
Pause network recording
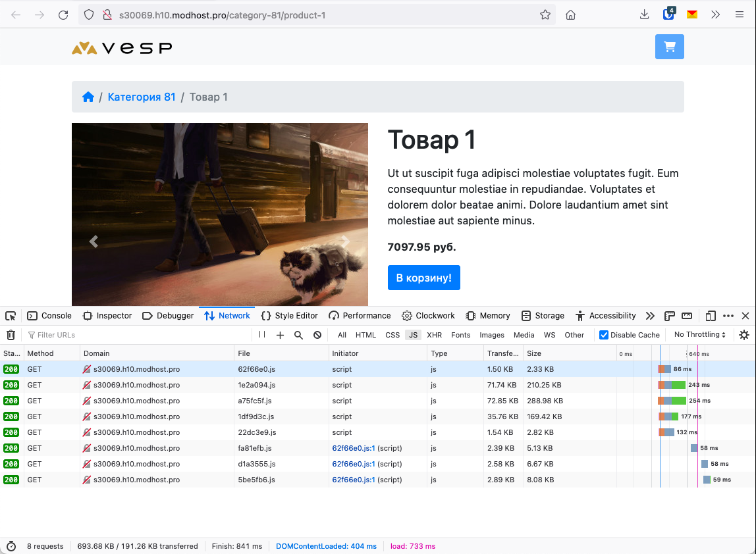coord(262,334)
